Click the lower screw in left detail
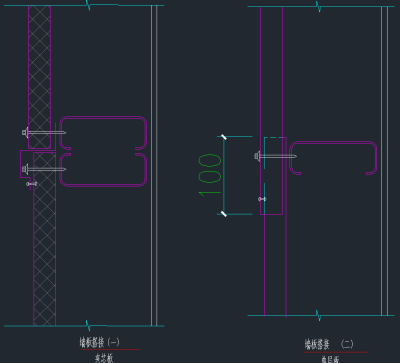The width and height of the screenshot is (400, 363). click(44, 169)
